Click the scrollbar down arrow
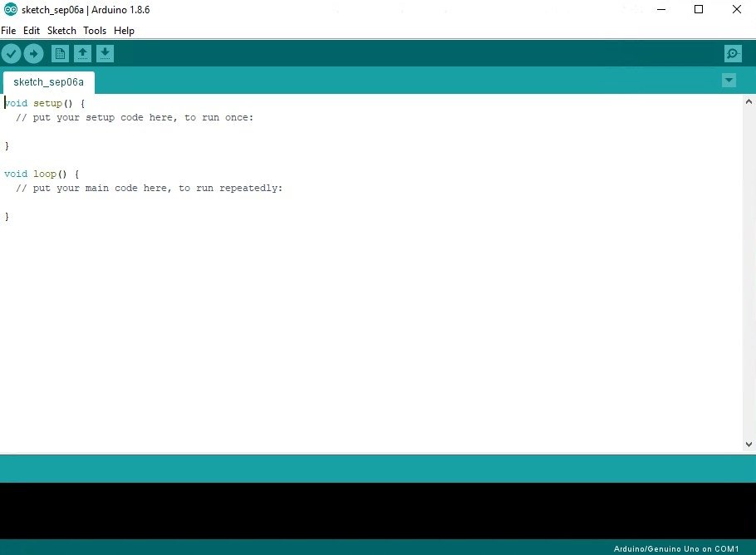756x555 pixels. point(749,444)
